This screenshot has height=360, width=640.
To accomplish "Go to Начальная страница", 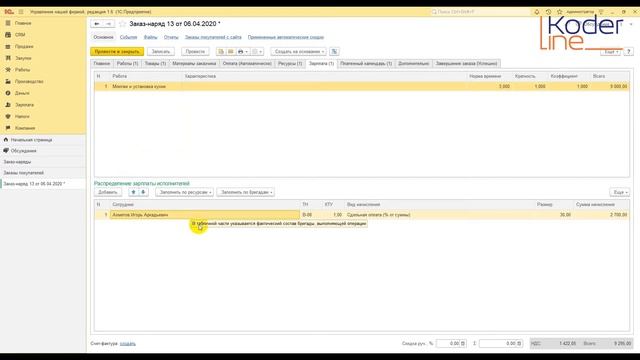I will (x=31, y=140).
